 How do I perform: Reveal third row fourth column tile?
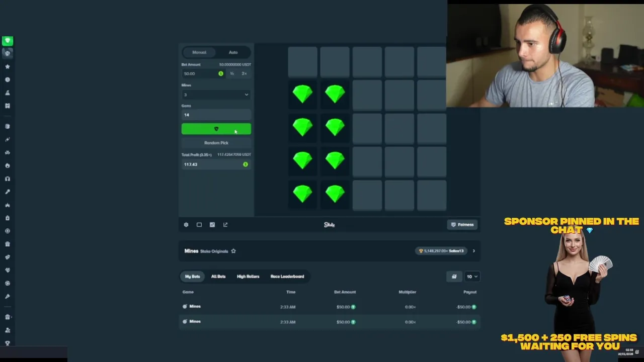coord(399,128)
